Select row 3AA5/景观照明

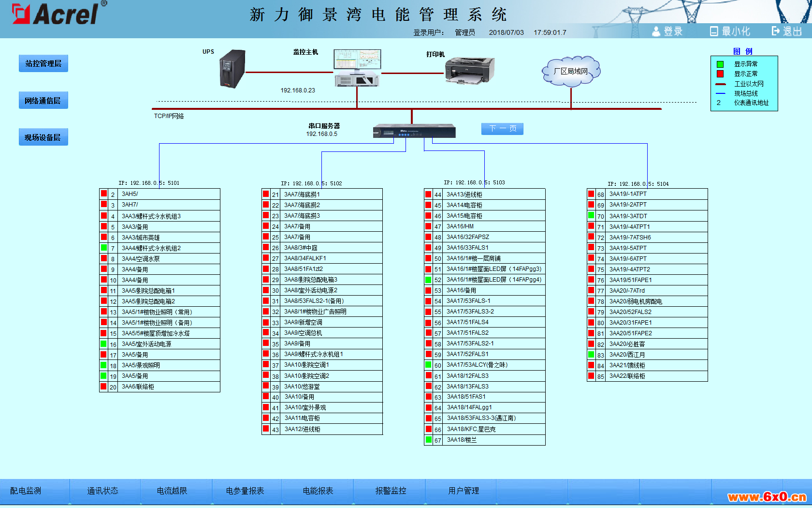159,365
